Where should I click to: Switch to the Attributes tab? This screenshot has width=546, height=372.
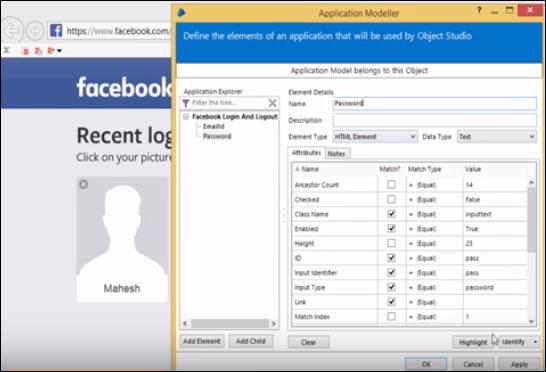pyautogui.click(x=306, y=153)
